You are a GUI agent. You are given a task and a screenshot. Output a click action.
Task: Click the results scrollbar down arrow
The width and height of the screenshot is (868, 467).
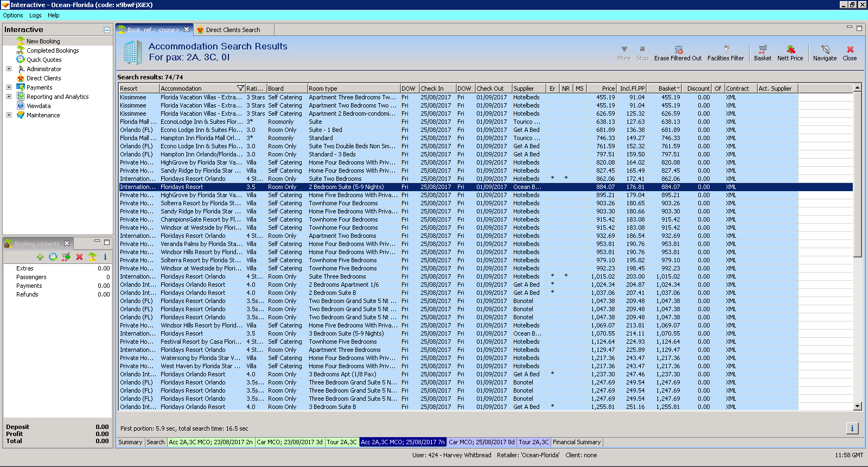(858, 406)
